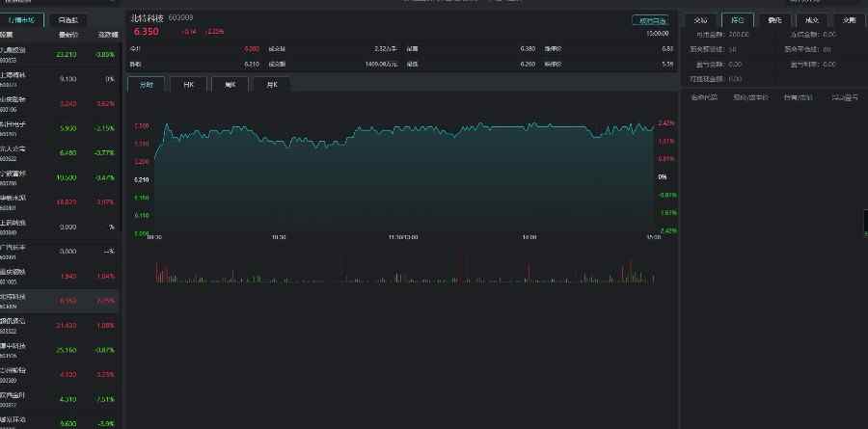Switch to the 行情中心 tab
Screen dimensions: 868x429
click(x=21, y=20)
